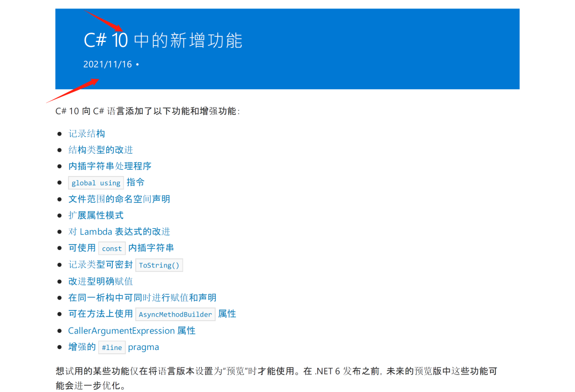Open the 可使用 const 内插字符串 link
This screenshot has height=392, width=575.
pyautogui.click(x=121, y=248)
